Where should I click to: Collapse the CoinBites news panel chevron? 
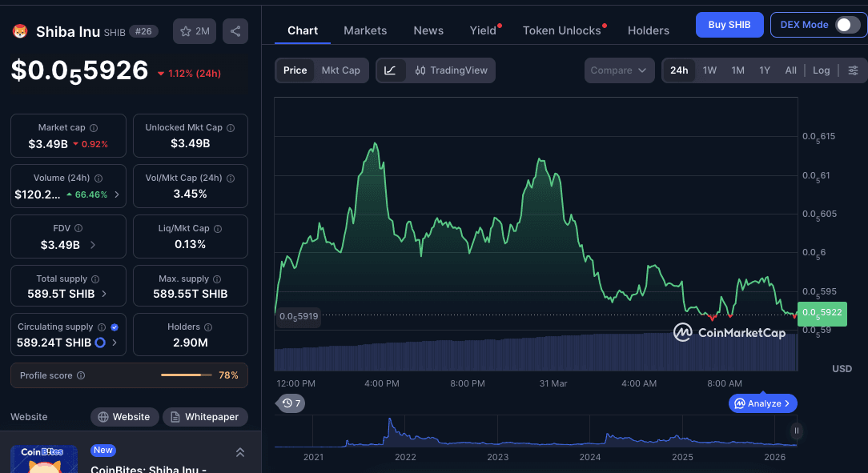coord(239,451)
